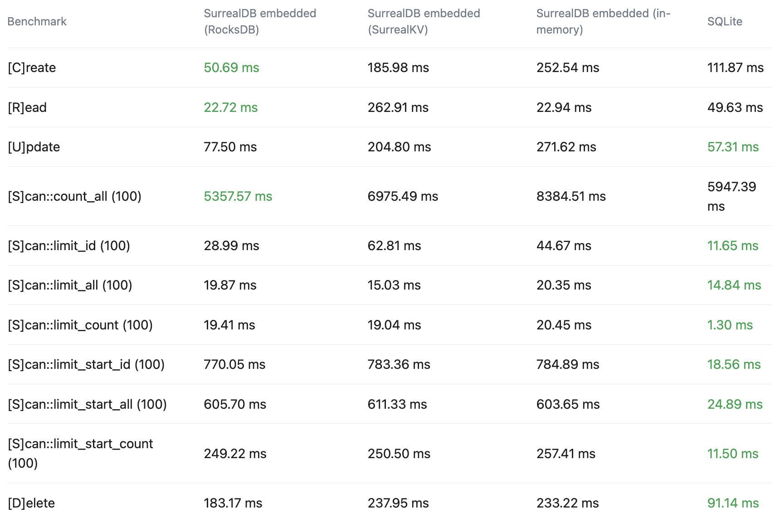Click the 183.17 ms cell
The width and height of the screenshot is (780, 532).
233,503
